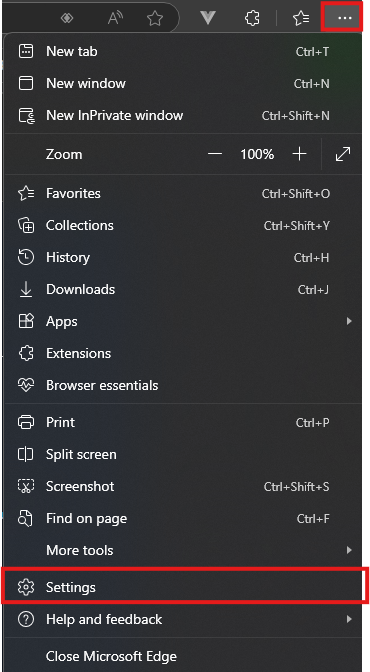This screenshot has width=370, height=672.
Task: Expand the Help and feedback submenu
Action: point(183,619)
